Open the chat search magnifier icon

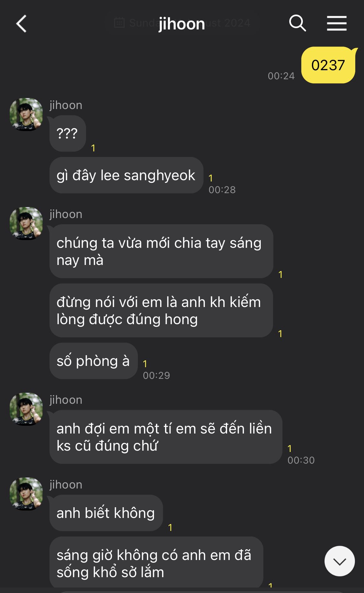click(297, 23)
